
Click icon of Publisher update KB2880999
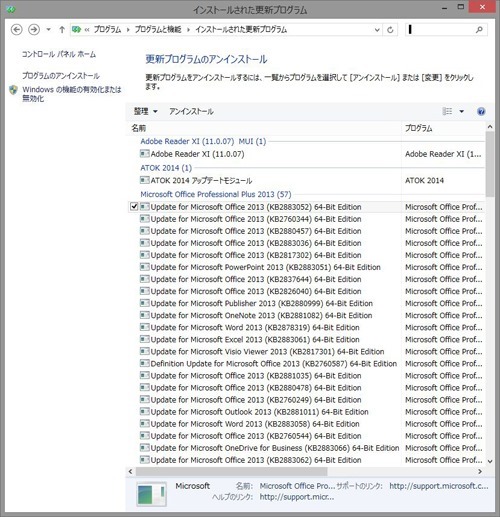pos(144,303)
